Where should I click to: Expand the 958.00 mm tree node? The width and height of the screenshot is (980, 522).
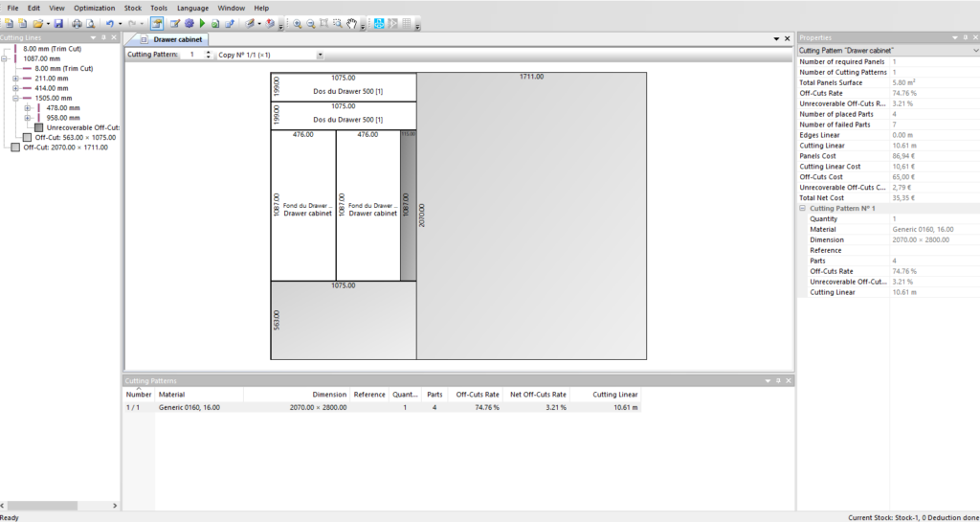coord(28,118)
